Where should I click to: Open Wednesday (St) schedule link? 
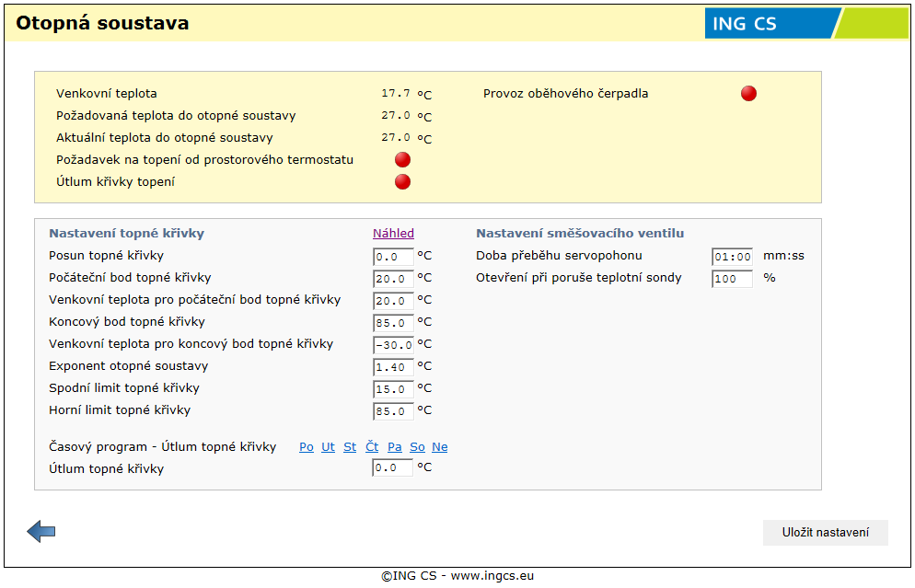click(x=350, y=447)
